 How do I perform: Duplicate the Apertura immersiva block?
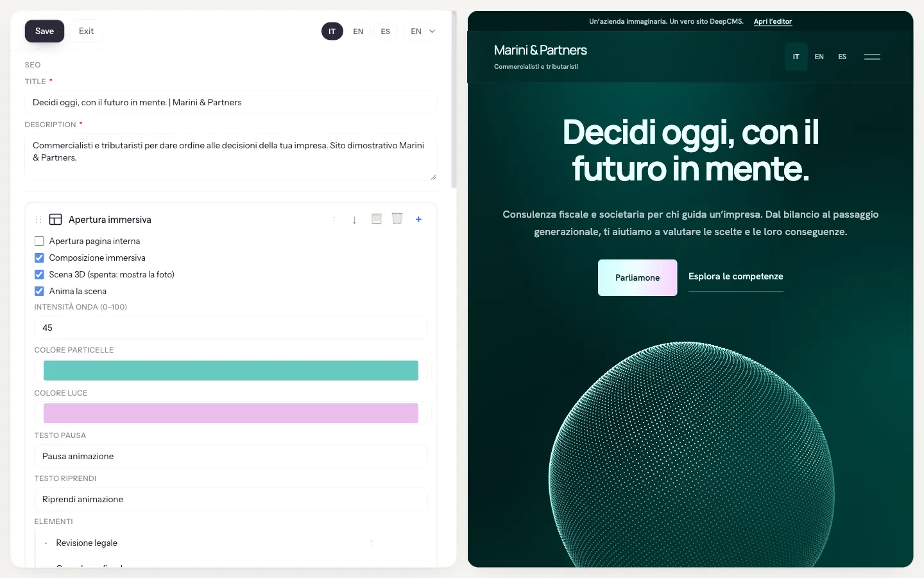(x=377, y=219)
